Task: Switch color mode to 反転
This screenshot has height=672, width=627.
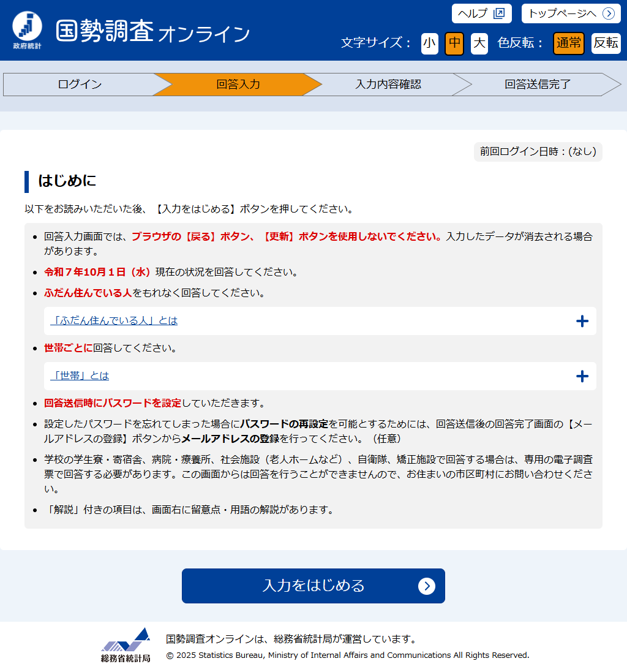Action: 606,43
